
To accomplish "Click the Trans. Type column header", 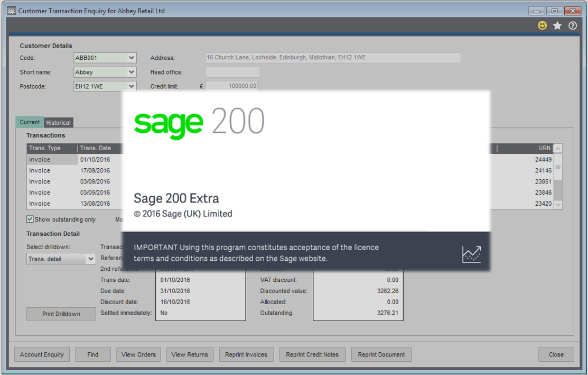I will (x=52, y=148).
